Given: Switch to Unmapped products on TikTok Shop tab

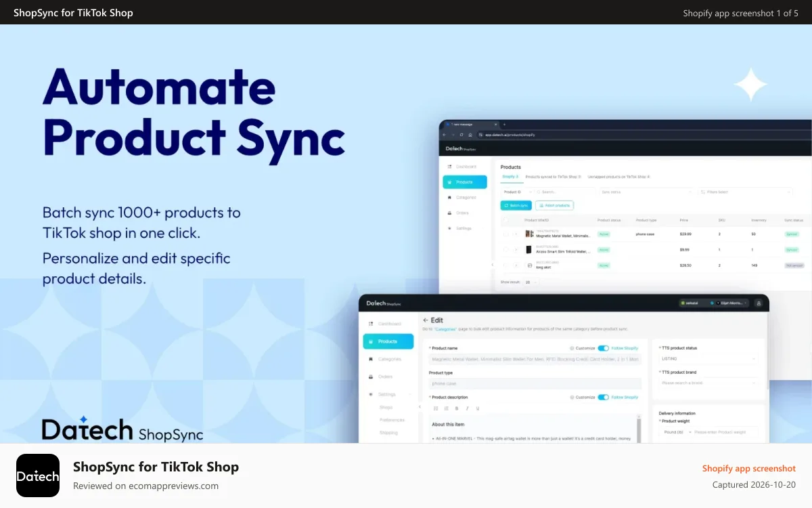Looking at the screenshot, I should click(x=619, y=177).
